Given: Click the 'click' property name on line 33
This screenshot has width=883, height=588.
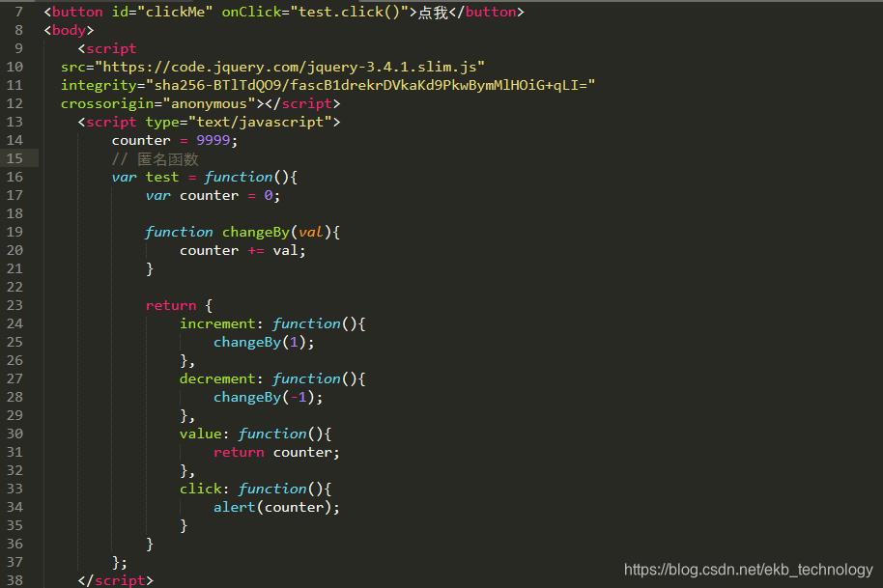Looking at the screenshot, I should tap(201, 489).
